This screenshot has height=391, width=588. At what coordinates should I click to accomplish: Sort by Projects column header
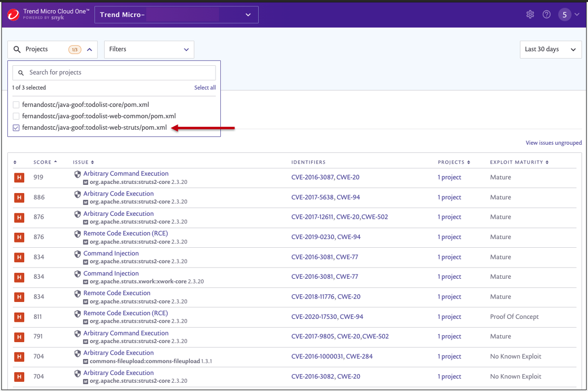454,162
